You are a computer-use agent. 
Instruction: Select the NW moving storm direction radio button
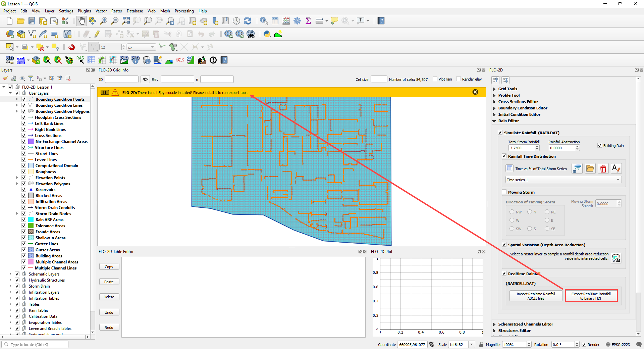coord(512,212)
